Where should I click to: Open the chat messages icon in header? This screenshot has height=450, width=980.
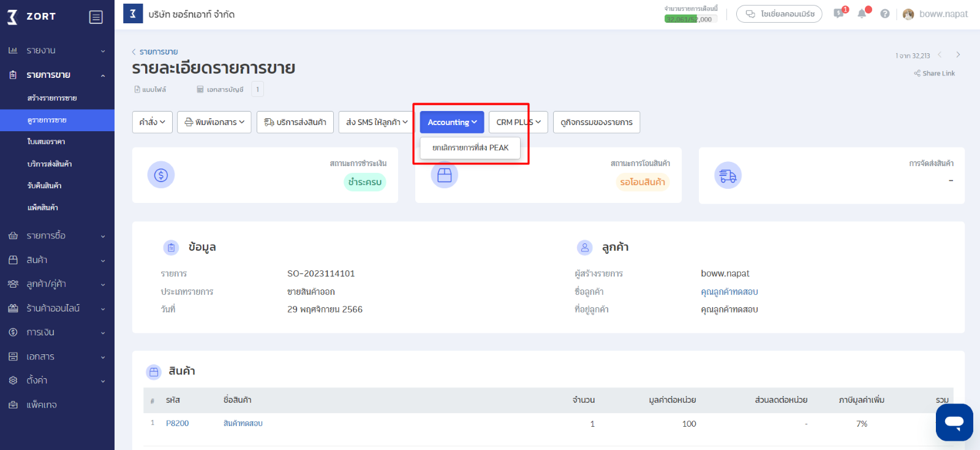839,13
